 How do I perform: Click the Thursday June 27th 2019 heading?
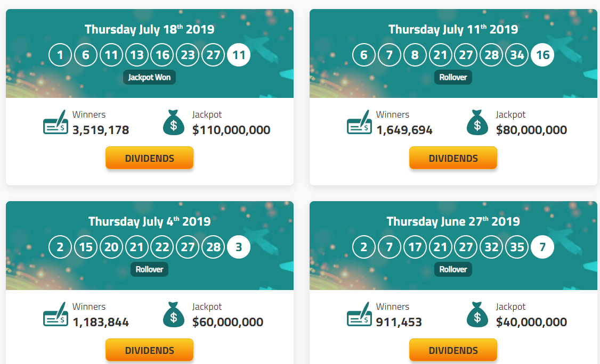pos(453,221)
